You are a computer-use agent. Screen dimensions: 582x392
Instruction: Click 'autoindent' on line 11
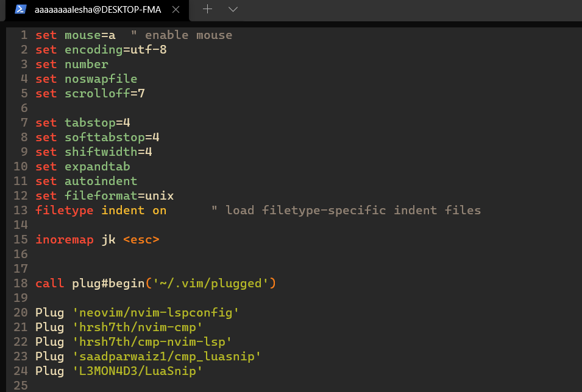tap(101, 181)
